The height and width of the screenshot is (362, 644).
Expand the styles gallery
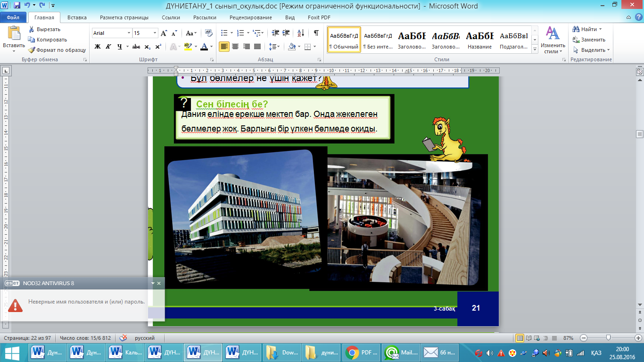pyautogui.click(x=535, y=49)
